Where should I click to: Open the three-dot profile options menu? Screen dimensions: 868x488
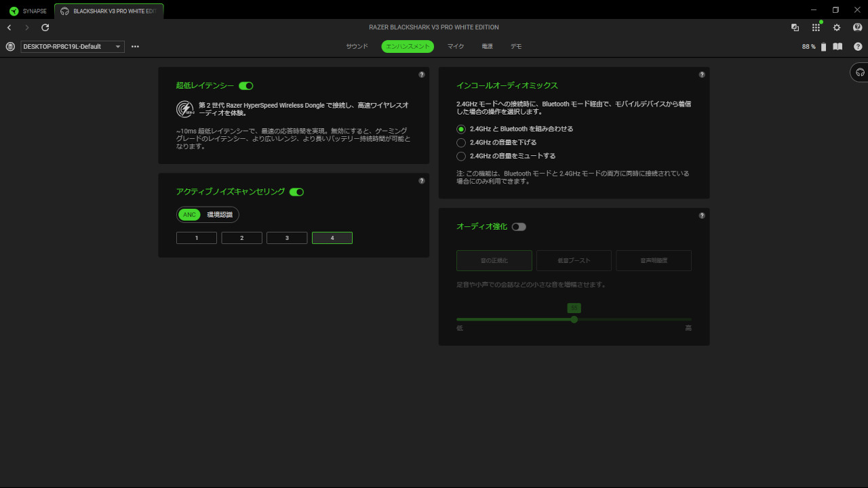(x=135, y=47)
